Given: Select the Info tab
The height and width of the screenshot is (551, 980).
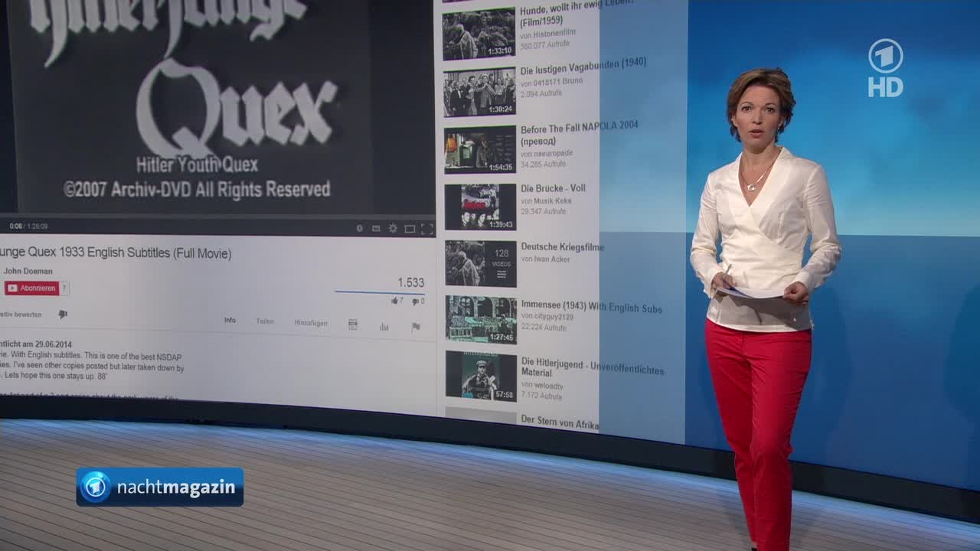Looking at the screenshot, I should pyautogui.click(x=230, y=321).
